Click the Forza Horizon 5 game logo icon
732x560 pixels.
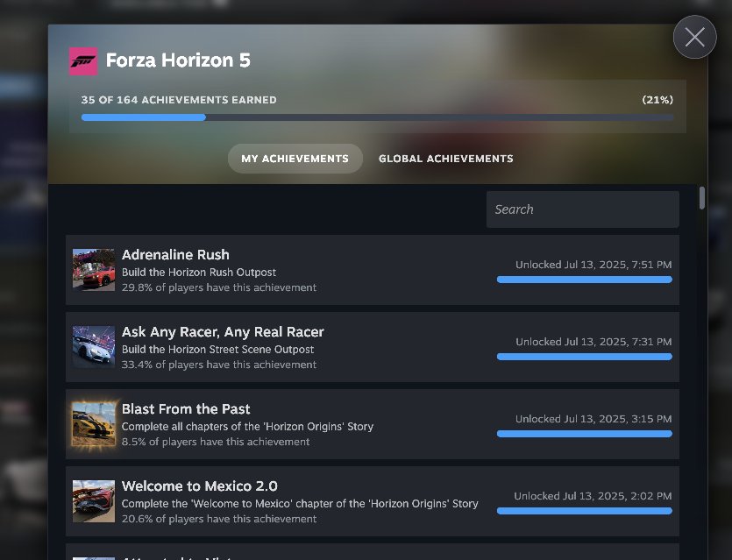tap(83, 60)
